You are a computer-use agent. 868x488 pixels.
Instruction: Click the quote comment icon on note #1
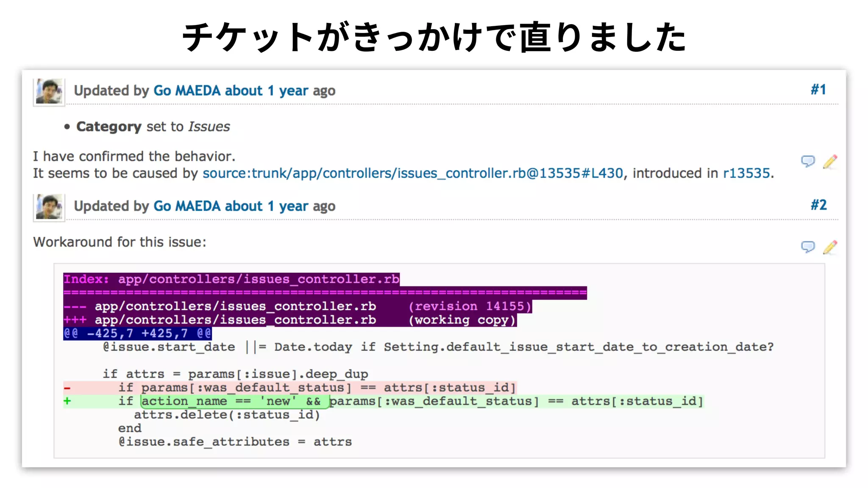(808, 161)
